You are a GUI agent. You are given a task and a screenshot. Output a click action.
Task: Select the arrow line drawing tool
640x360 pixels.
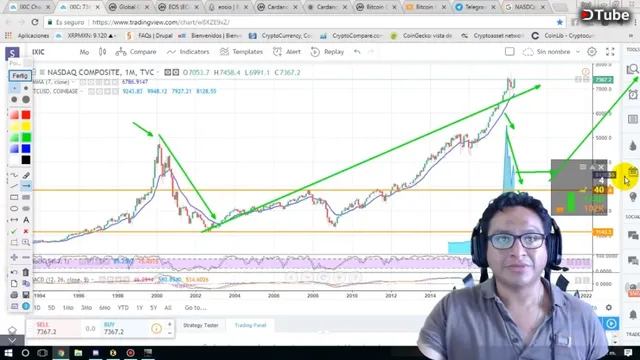26,186
